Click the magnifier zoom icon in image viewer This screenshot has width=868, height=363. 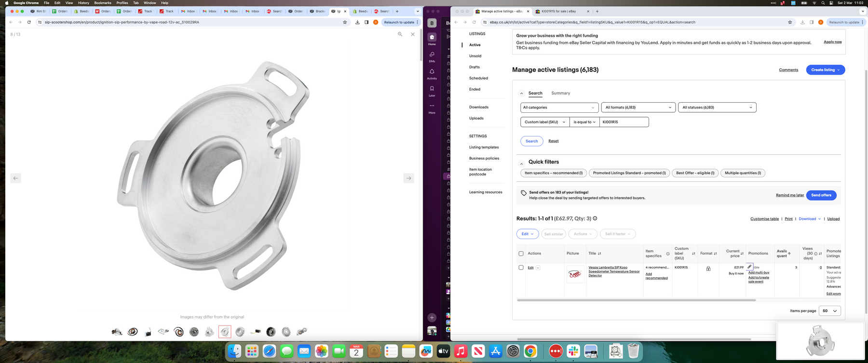pyautogui.click(x=400, y=34)
